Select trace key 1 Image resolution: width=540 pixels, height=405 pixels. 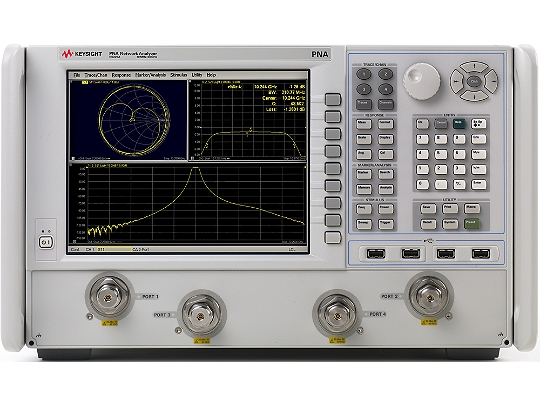[364, 74]
